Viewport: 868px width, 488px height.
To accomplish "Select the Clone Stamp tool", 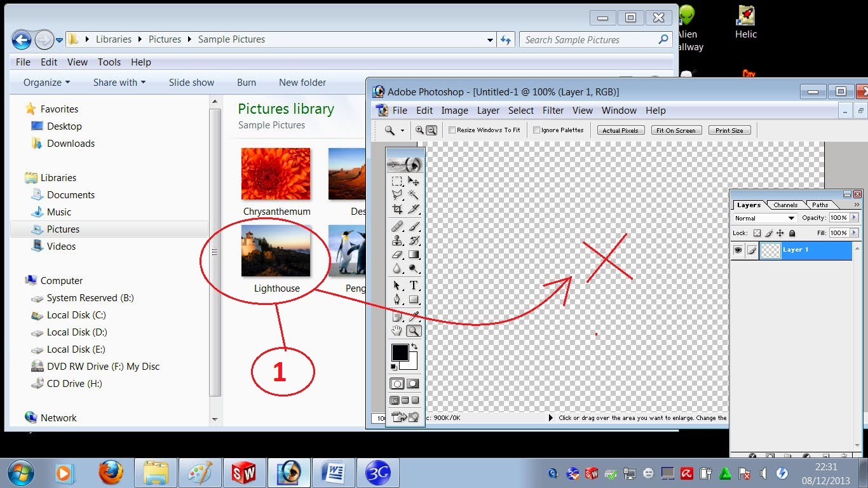I will [397, 240].
